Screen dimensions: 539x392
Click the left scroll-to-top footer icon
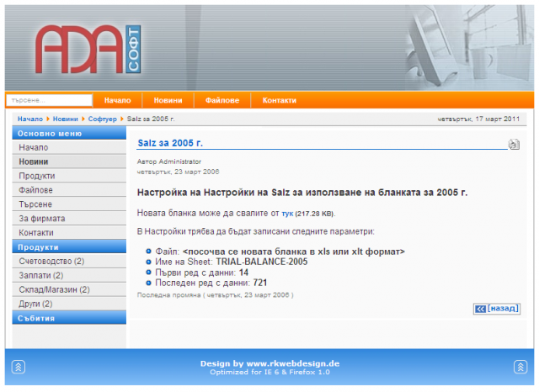[19, 367]
